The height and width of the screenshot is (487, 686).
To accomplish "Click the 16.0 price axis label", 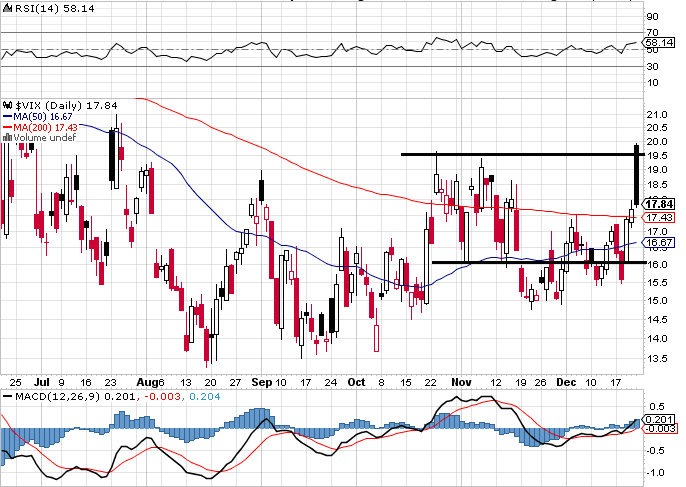I will (657, 265).
